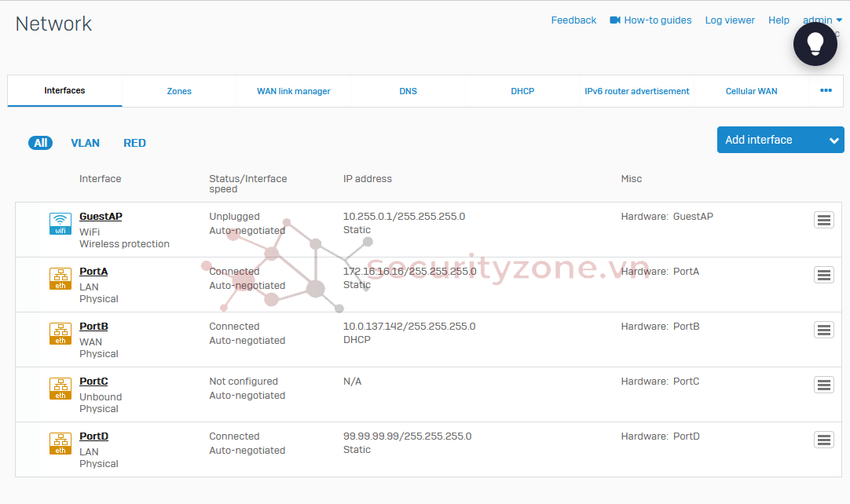Click the PortA ethernet icon
The image size is (850, 504).
pyautogui.click(x=60, y=279)
